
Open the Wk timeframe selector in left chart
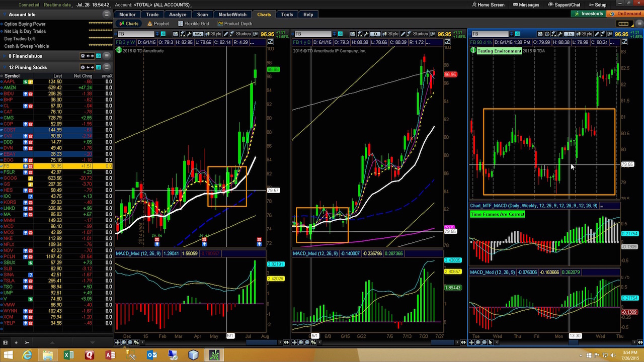tap(198, 34)
